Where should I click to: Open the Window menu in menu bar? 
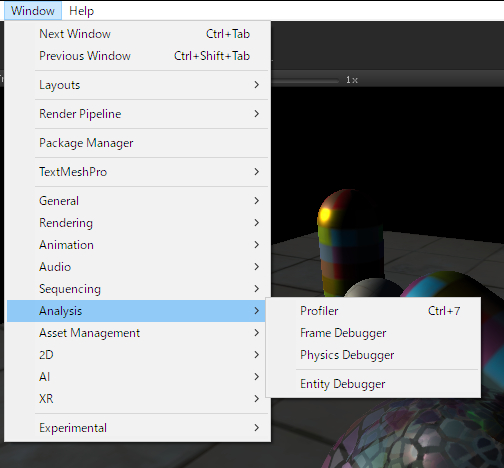[x=33, y=11]
